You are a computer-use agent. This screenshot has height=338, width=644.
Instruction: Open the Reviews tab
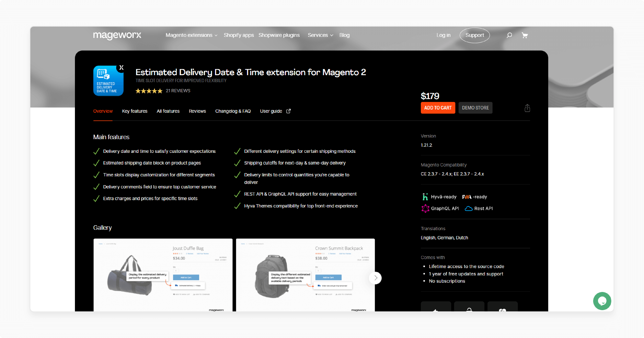pos(197,111)
